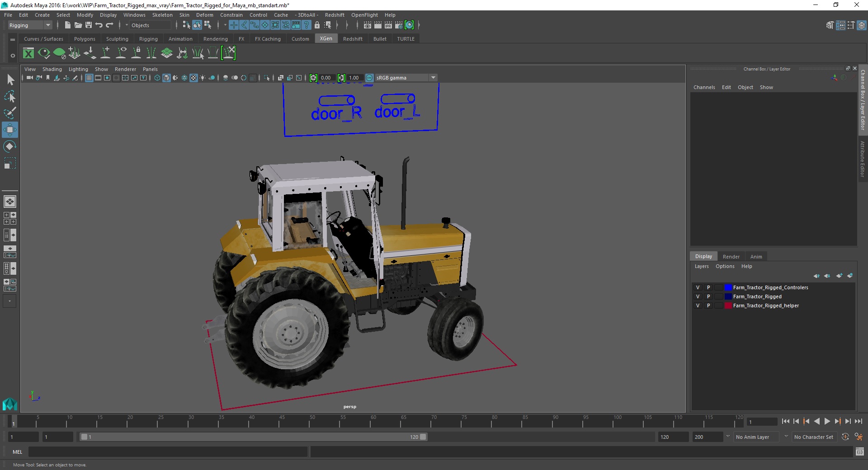Open the layer editor Options menu
Screen dimensions: 868x470
tap(725, 266)
